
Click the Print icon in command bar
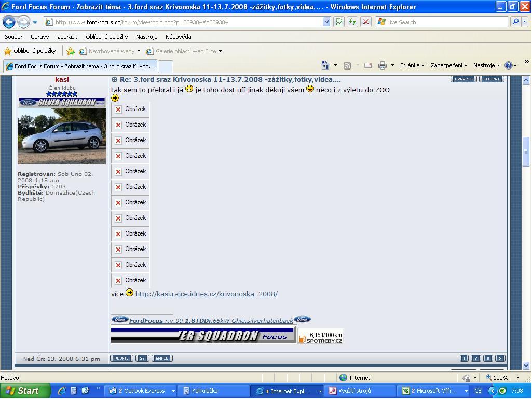383,65
